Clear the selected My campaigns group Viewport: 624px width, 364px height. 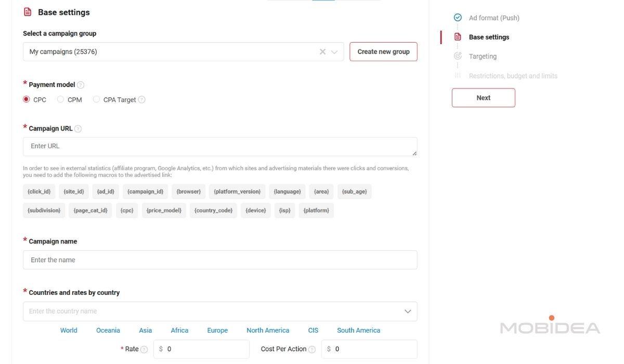(322, 52)
